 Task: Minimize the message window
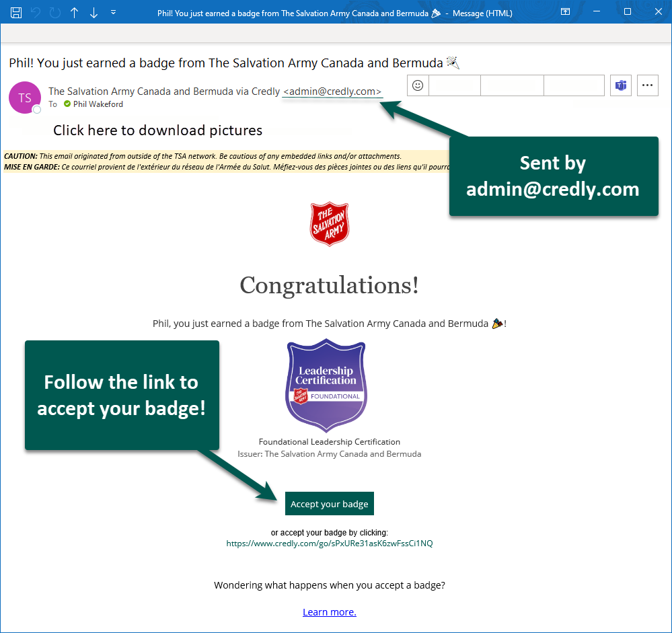point(596,11)
